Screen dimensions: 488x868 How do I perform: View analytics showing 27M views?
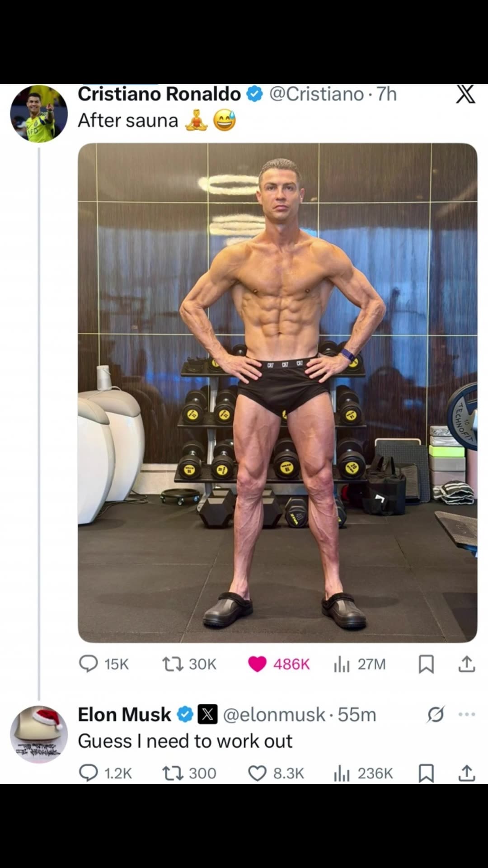(342, 664)
